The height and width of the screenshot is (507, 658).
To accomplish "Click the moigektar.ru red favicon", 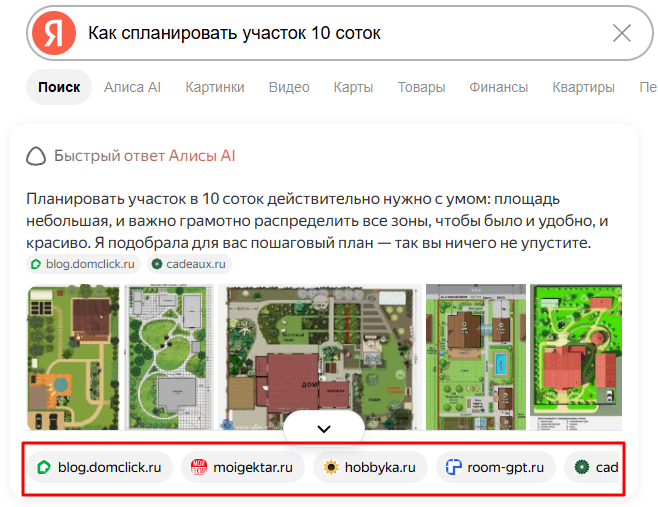I will click(x=199, y=467).
